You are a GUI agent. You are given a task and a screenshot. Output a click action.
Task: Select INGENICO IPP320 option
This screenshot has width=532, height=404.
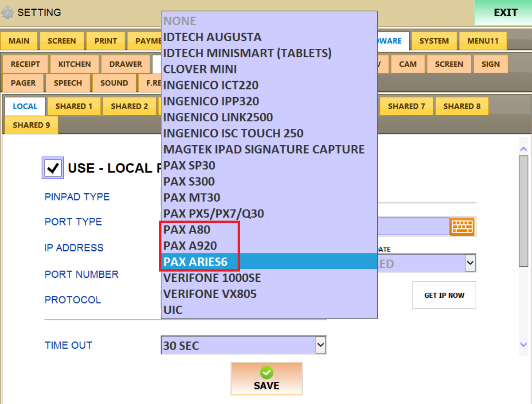[x=269, y=101]
